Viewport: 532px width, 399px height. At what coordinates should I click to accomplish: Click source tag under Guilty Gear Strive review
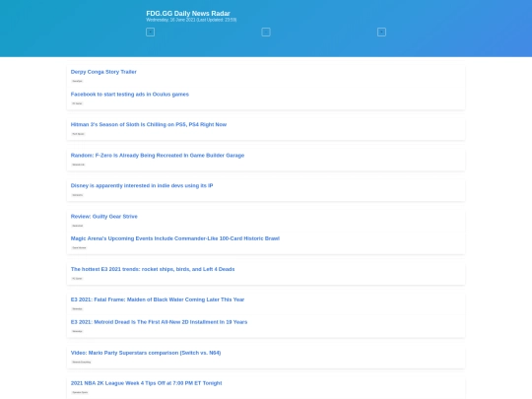[x=78, y=226]
